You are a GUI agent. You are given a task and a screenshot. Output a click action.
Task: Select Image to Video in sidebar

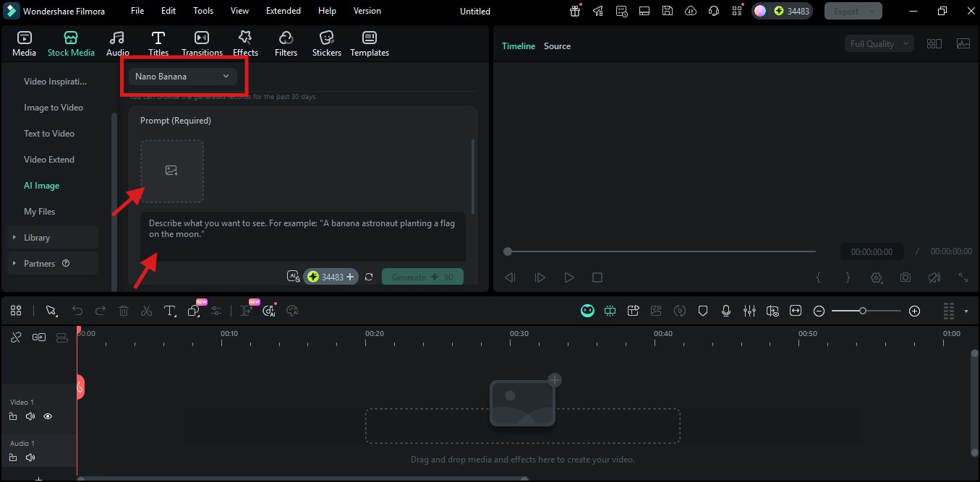(54, 108)
